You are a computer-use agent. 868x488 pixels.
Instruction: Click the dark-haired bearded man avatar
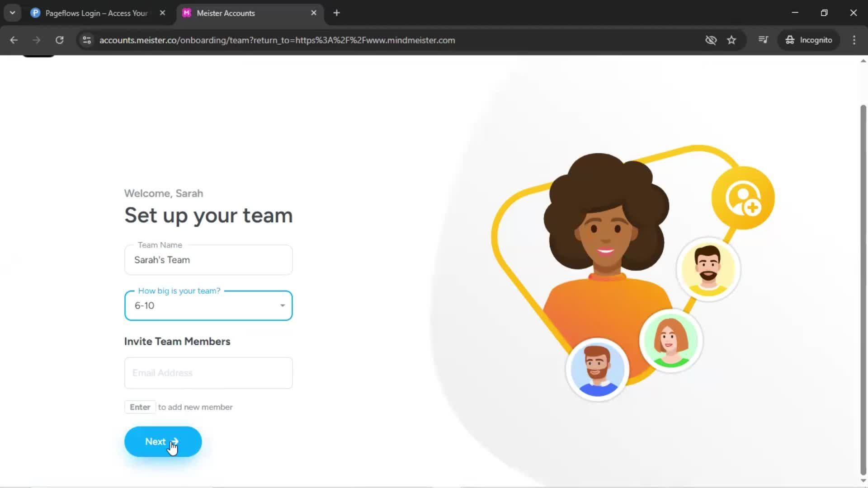708,269
